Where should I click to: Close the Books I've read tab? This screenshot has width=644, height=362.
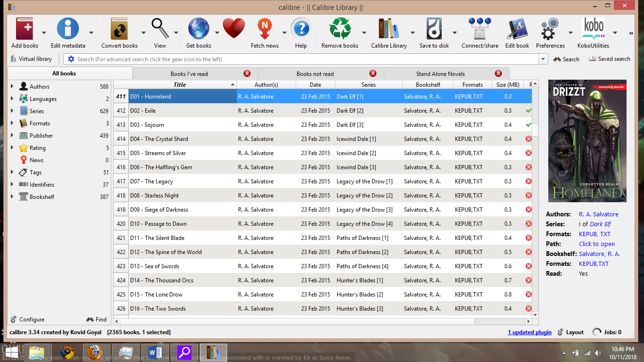tap(247, 74)
